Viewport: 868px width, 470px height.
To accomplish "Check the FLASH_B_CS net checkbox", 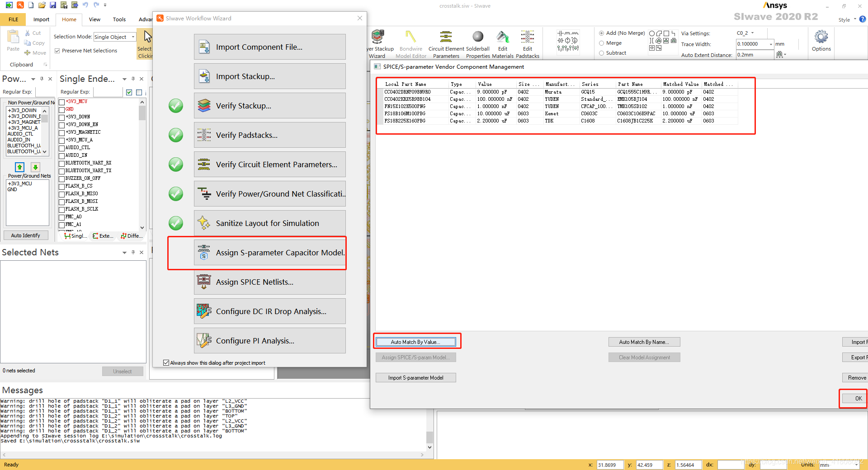I will pyautogui.click(x=62, y=186).
